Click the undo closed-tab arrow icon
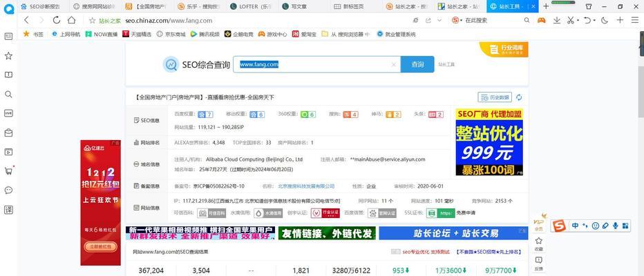The image size is (644, 276). pyautogui.click(x=588, y=20)
